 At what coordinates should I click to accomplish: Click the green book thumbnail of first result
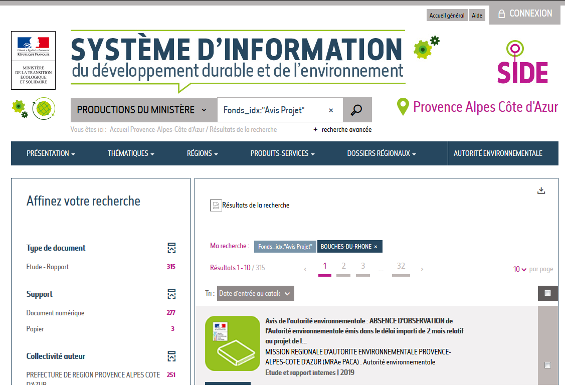pos(233,343)
